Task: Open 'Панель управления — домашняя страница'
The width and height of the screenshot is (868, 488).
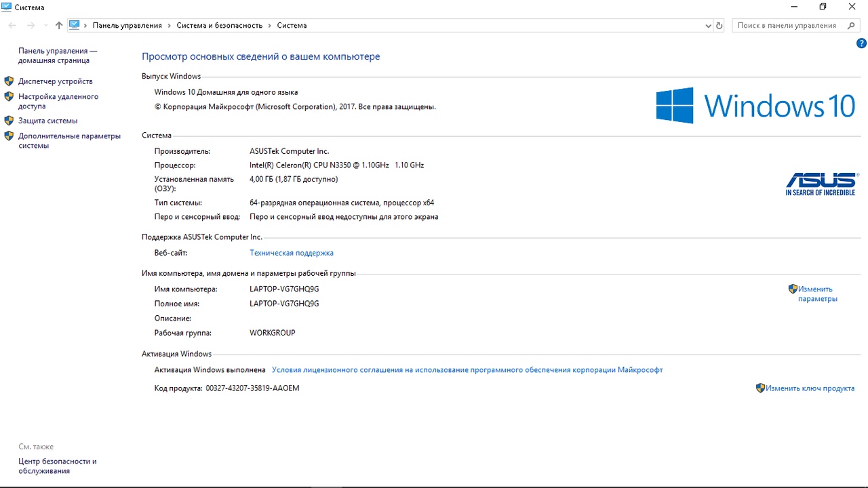Action: point(58,56)
